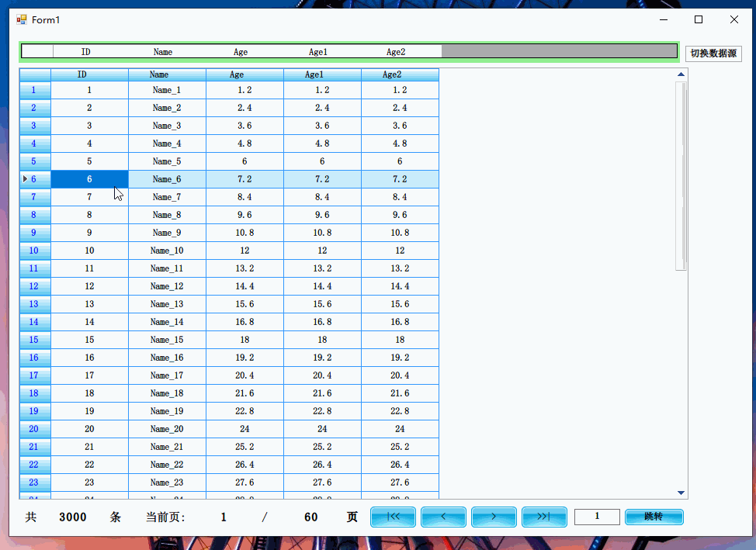Click Age1 header in top green-bordered bar
This screenshot has height=550, width=756.
tap(318, 51)
